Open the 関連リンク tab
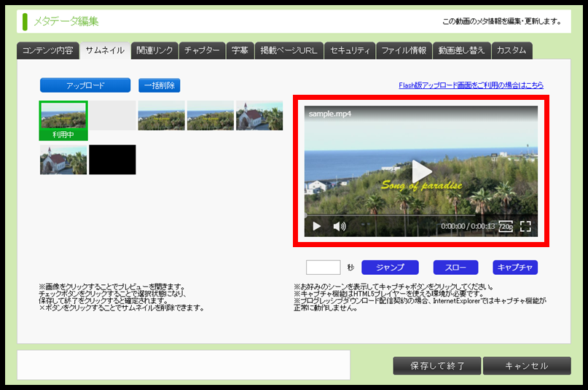 [x=154, y=50]
